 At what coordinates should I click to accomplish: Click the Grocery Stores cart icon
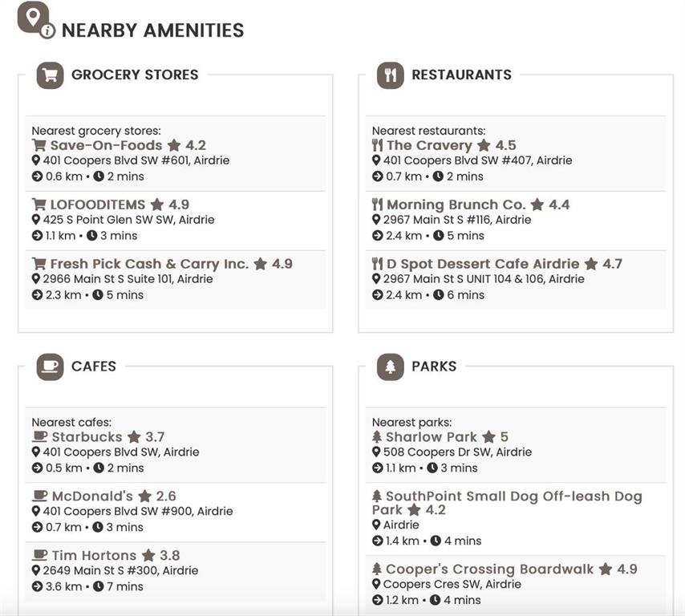point(50,75)
